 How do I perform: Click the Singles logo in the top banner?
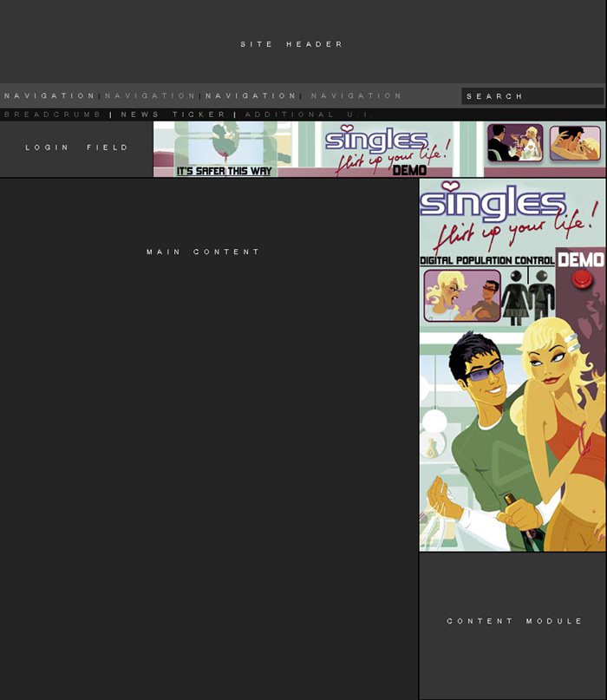[x=376, y=139]
